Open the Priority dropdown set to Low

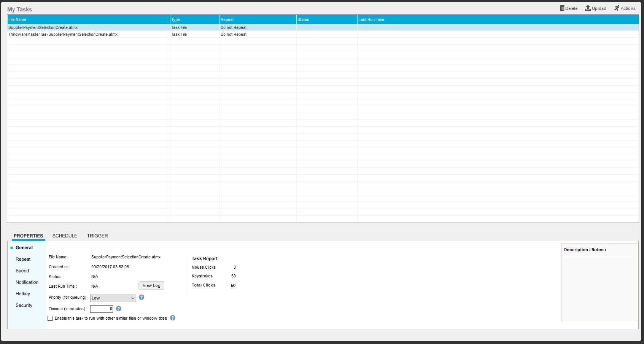[x=113, y=298]
